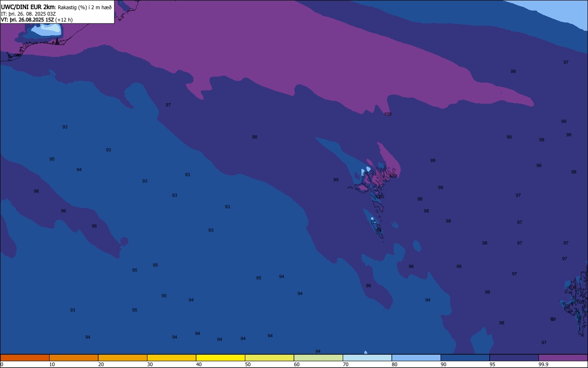Screen dimensions: 588x368
Task: Click the legend scale label '30'
Action: (x=150, y=364)
